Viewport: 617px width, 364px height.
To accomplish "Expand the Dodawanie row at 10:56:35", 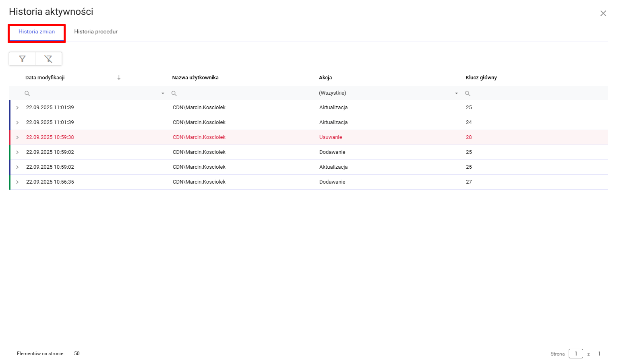I will [x=17, y=182].
